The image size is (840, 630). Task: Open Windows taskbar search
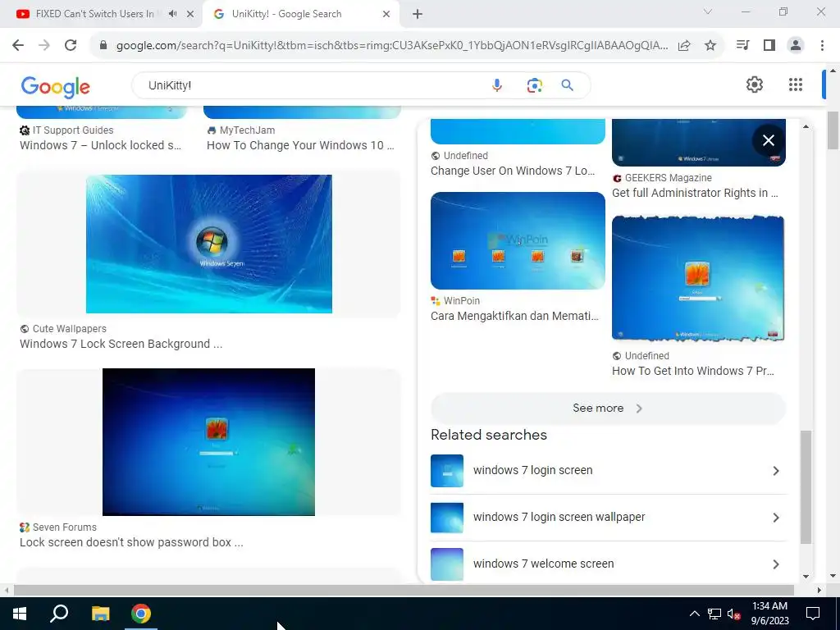tap(59, 614)
